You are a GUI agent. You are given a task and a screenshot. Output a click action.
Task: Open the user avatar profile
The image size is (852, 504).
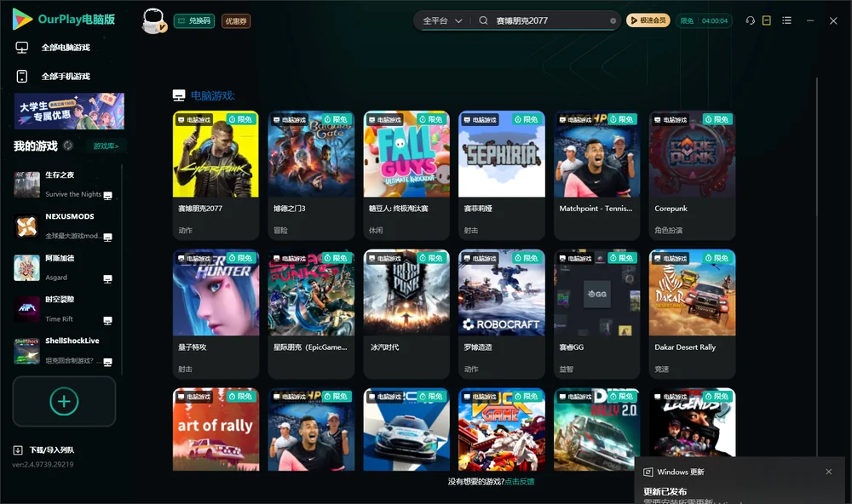tap(153, 20)
